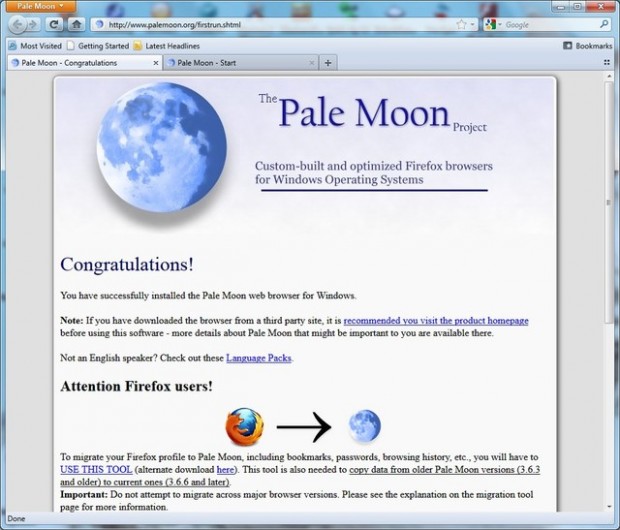The width and height of the screenshot is (620, 530).
Task: Go back with the Back arrow button
Action: (x=17, y=25)
